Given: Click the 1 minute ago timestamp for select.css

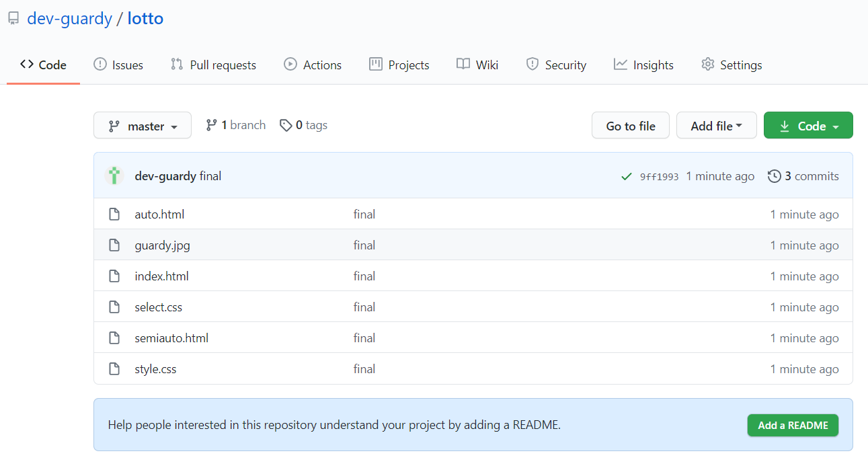Looking at the screenshot, I should tap(805, 307).
